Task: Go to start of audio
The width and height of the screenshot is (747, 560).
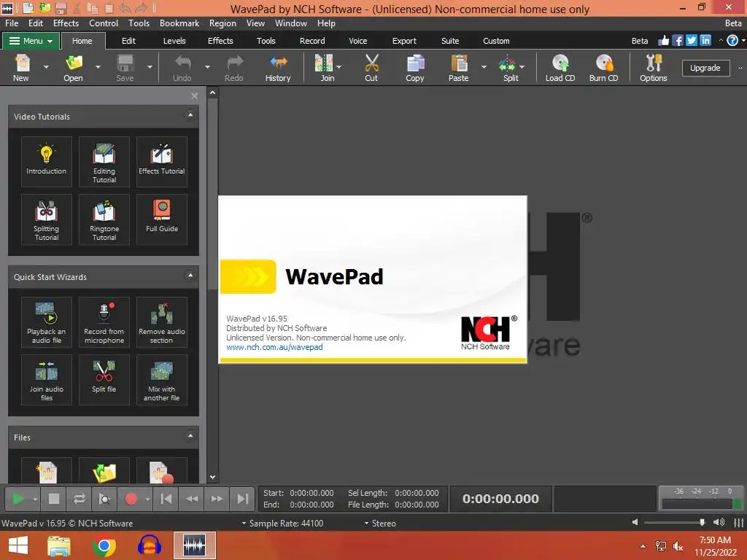Action: (166, 499)
